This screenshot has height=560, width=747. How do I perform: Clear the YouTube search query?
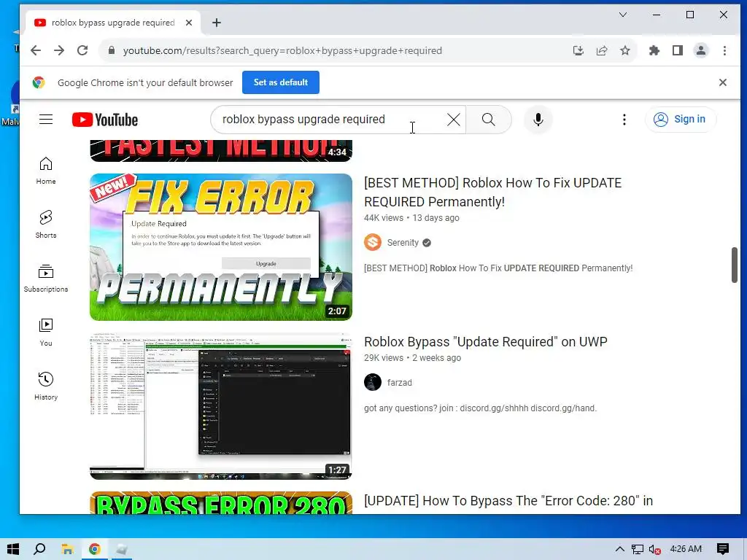coord(454,120)
